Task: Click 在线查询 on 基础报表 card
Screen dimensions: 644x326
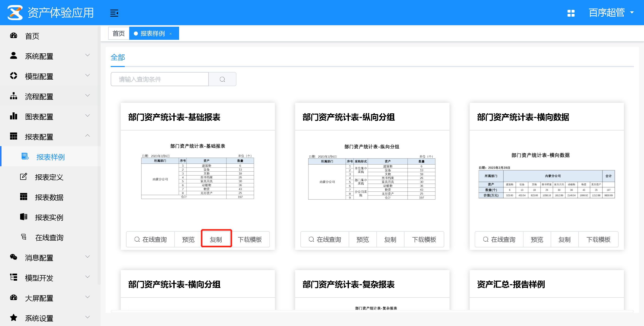Action: coord(150,239)
